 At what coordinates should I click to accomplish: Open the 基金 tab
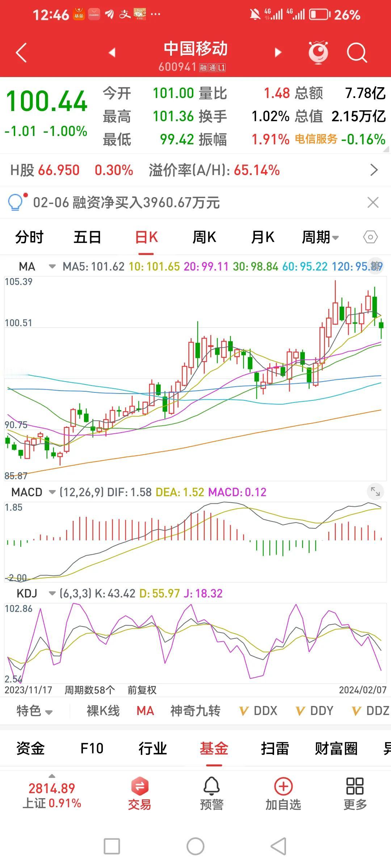pos(214,748)
